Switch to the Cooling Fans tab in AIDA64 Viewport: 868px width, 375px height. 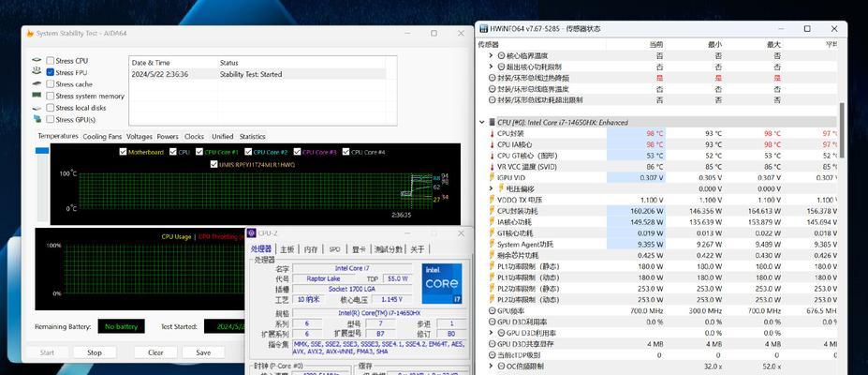[102, 136]
